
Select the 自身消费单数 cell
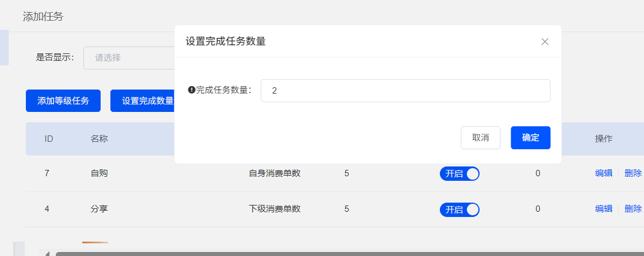click(x=274, y=173)
